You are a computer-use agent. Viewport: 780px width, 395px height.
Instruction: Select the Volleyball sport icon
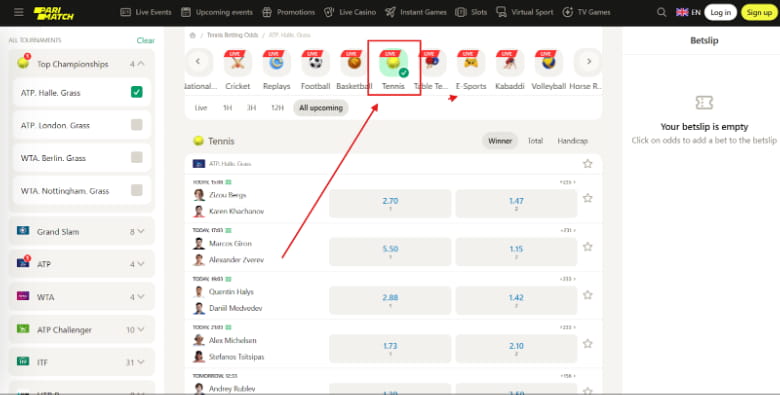coord(549,63)
